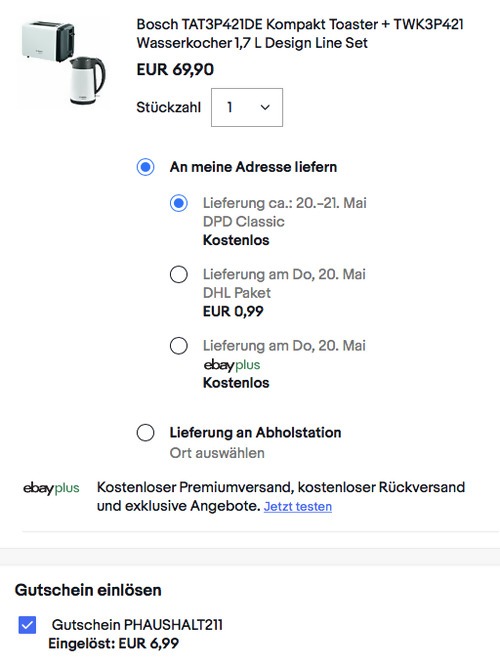Select DHL Paket delivery for EUR 0,99

(178, 274)
